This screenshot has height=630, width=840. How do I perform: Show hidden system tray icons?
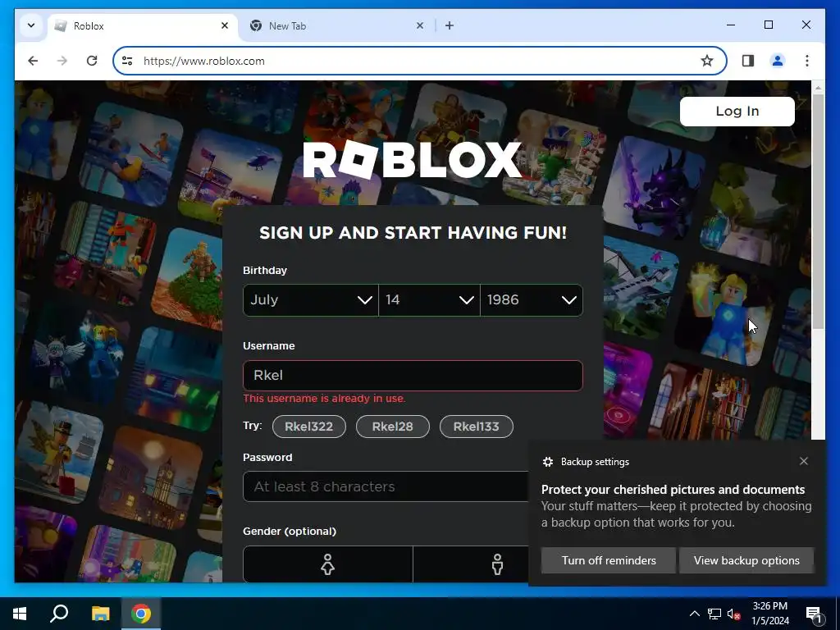(x=694, y=614)
